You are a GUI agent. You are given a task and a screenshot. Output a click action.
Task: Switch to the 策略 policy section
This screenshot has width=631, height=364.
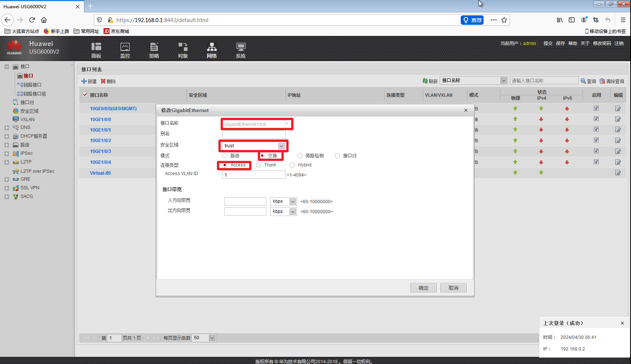154,49
